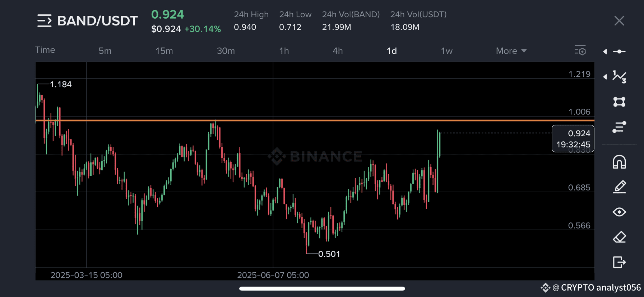Click the 0.685 price axis label
Image resolution: width=644 pixels, height=297 pixels.
(579, 187)
